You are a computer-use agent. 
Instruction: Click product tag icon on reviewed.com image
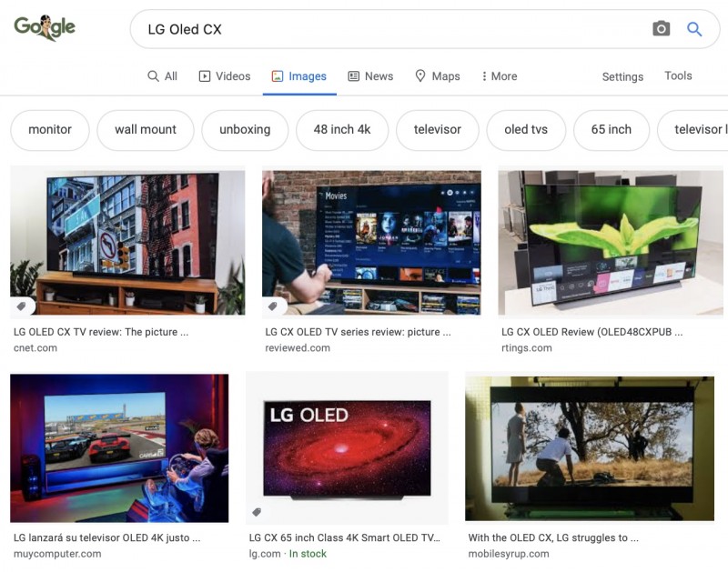pyautogui.click(x=273, y=306)
